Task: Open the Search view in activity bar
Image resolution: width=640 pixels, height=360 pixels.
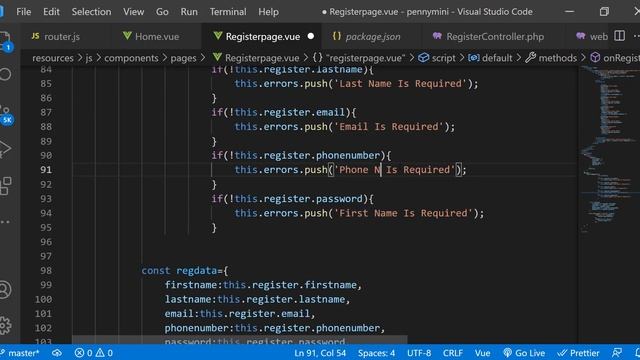Action: (x=5, y=74)
